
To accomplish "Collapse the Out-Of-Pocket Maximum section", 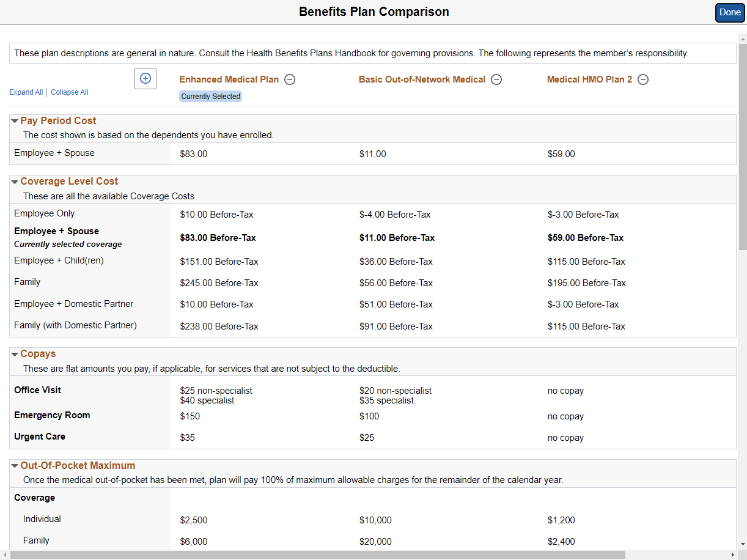I will (x=16, y=465).
